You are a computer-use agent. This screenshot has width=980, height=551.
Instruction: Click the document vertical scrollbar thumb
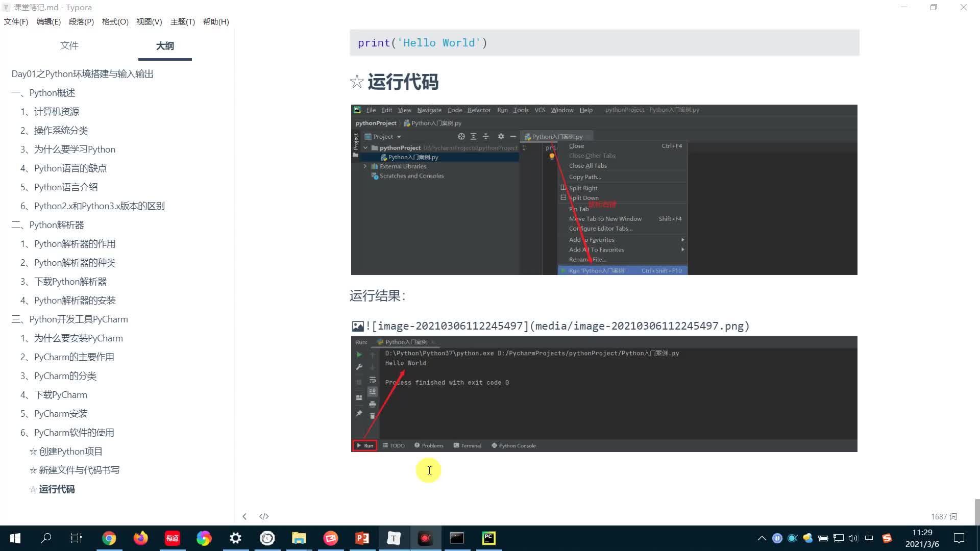(x=977, y=511)
